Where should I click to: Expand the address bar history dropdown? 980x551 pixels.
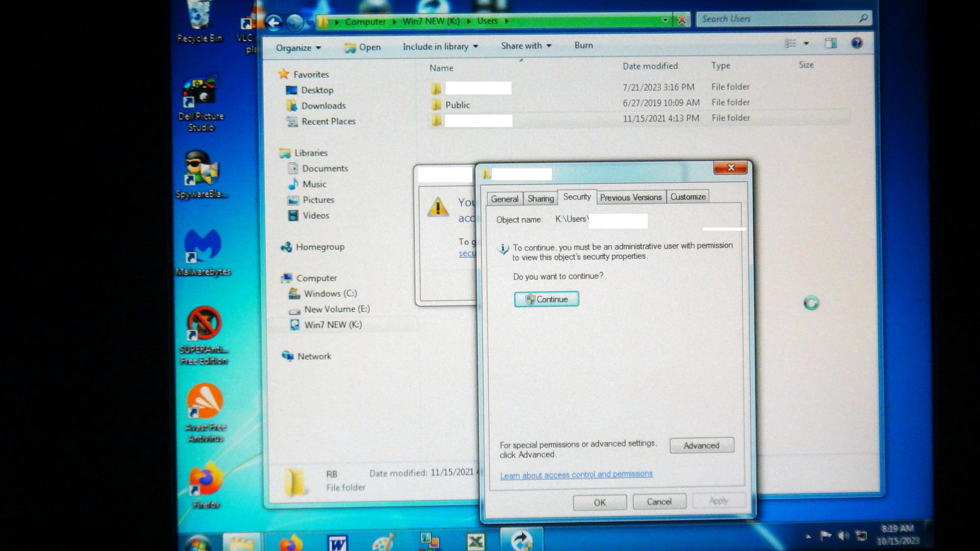click(x=665, y=20)
